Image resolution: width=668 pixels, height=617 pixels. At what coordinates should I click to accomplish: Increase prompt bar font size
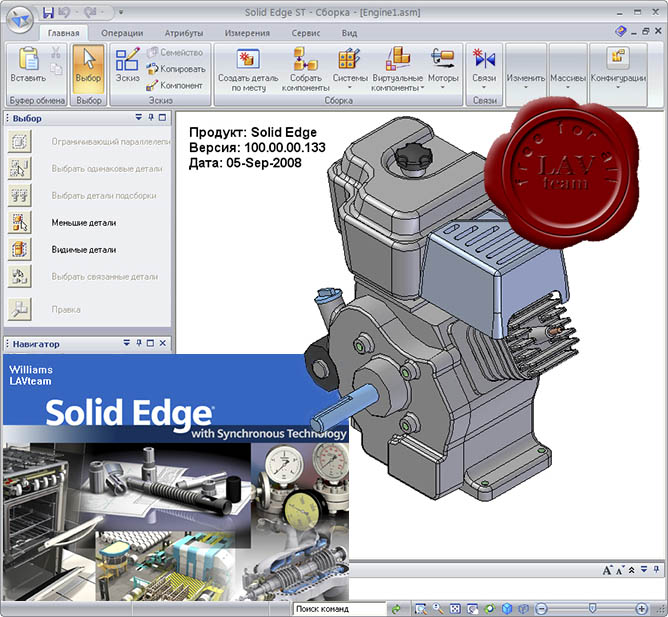tap(608, 570)
